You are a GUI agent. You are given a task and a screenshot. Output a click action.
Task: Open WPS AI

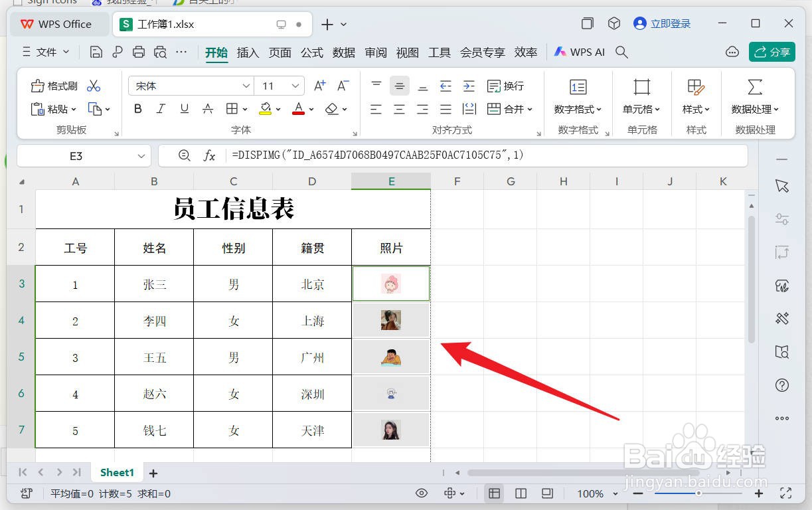[580, 52]
